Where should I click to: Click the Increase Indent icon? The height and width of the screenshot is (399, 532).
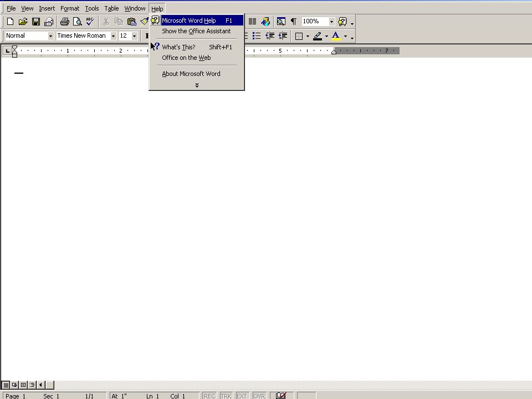point(283,36)
